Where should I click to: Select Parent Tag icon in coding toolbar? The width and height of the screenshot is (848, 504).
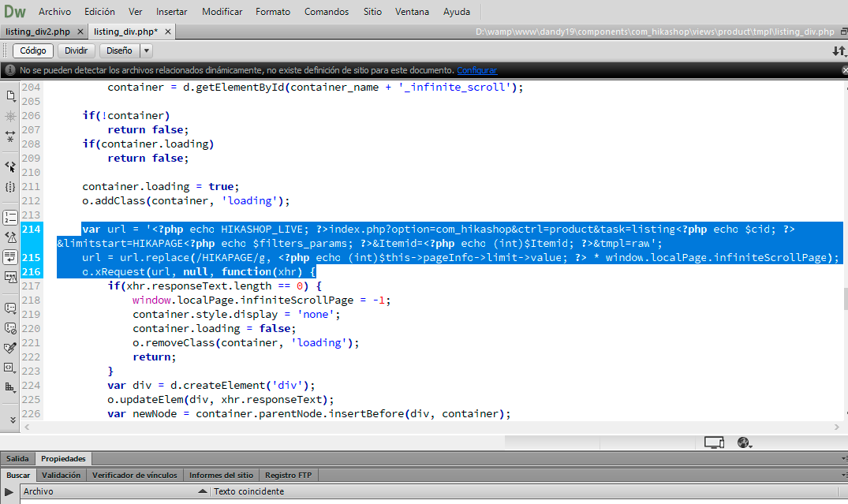pyautogui.click(x=10, y=166)
